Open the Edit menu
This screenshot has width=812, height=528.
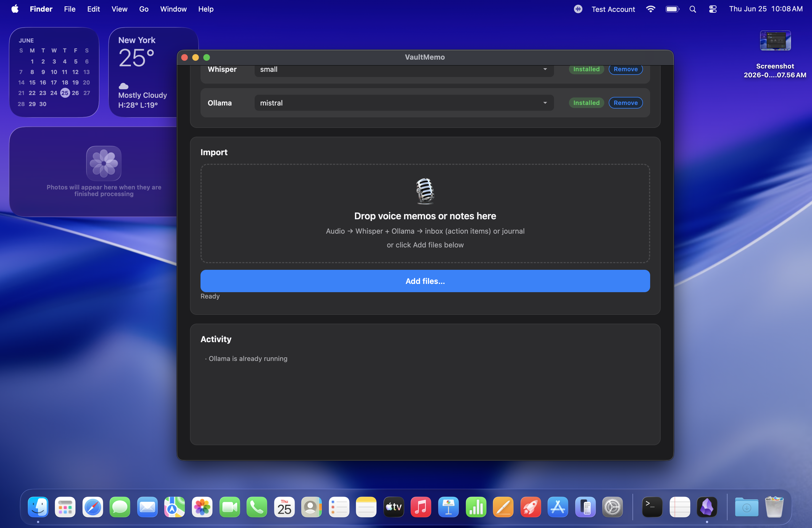coord(93,9)
